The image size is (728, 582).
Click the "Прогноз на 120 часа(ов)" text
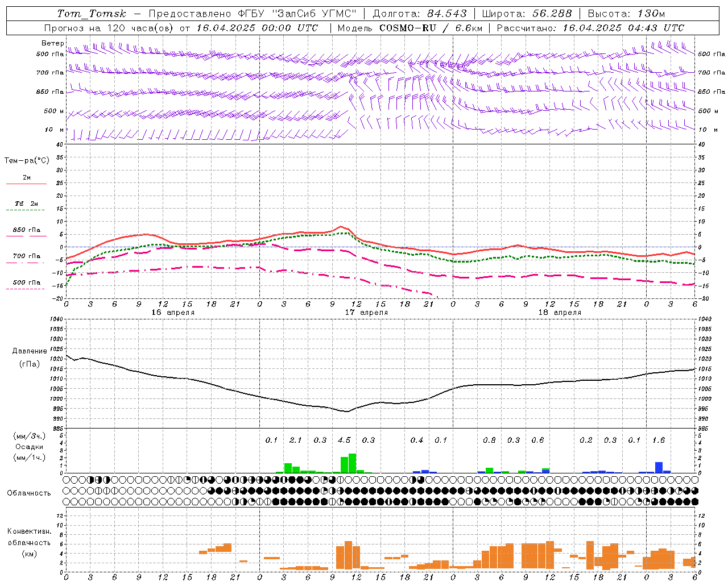coord(110,28)
